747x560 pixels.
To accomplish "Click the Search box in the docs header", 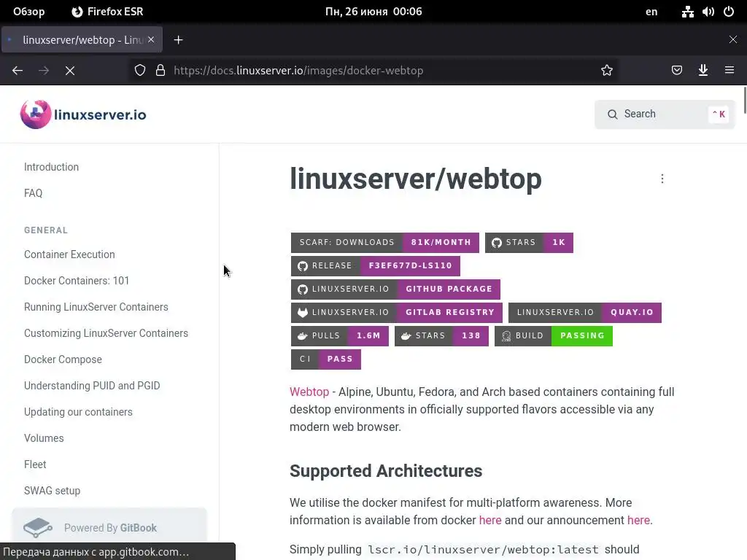I will [664, 114].
